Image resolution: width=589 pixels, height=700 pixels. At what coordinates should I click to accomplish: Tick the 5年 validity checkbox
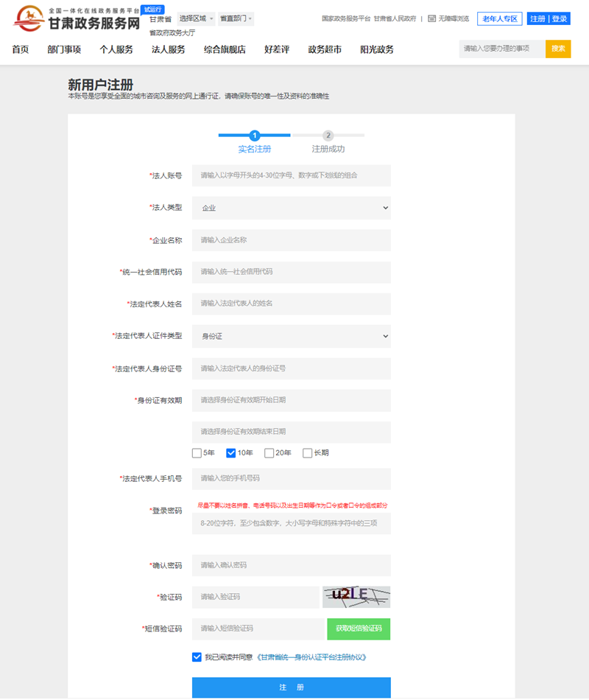197,453
